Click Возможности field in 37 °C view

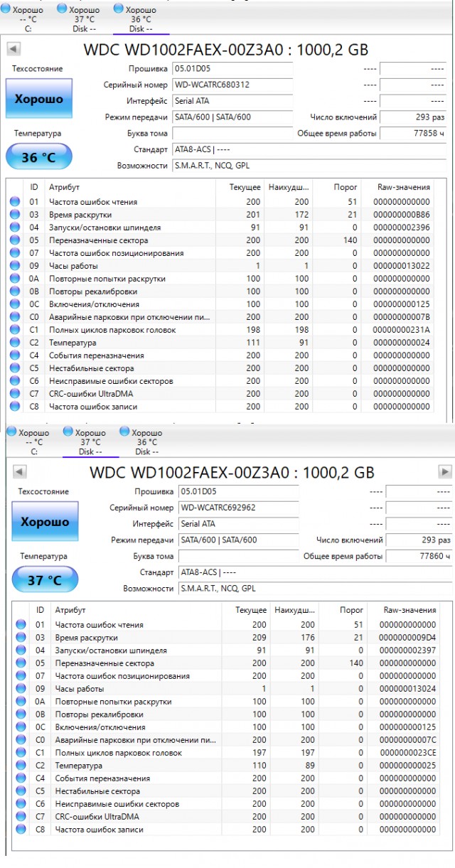click(x=316, y=589)
